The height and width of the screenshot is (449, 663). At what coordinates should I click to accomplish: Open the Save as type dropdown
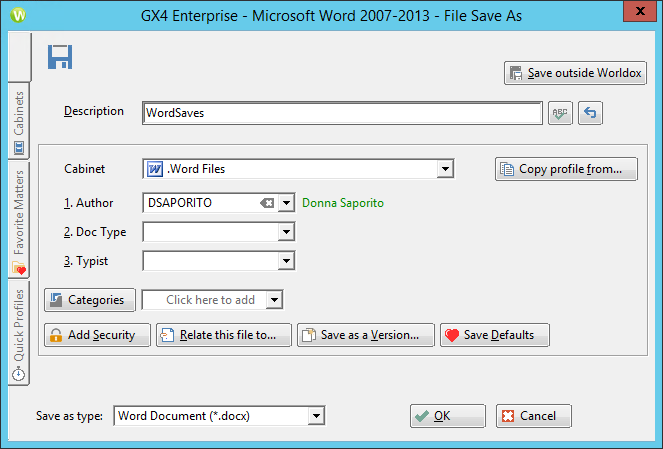(x=316, y=416)
